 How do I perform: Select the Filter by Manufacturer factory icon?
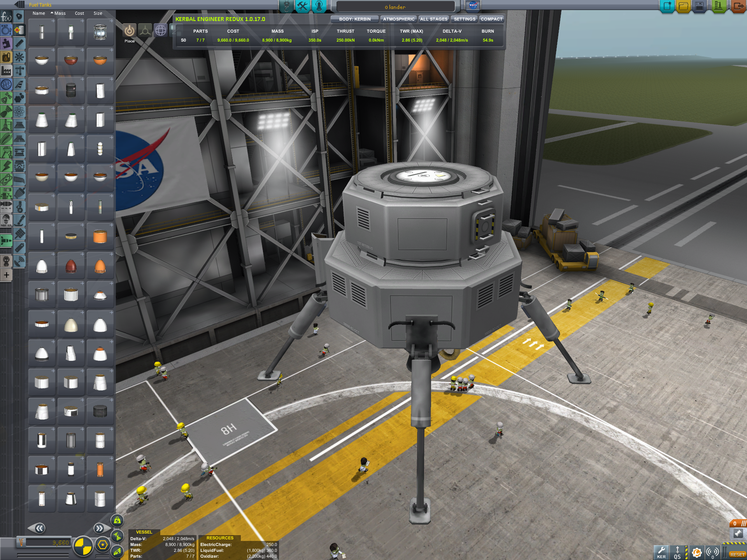click(x=6, y=71)
